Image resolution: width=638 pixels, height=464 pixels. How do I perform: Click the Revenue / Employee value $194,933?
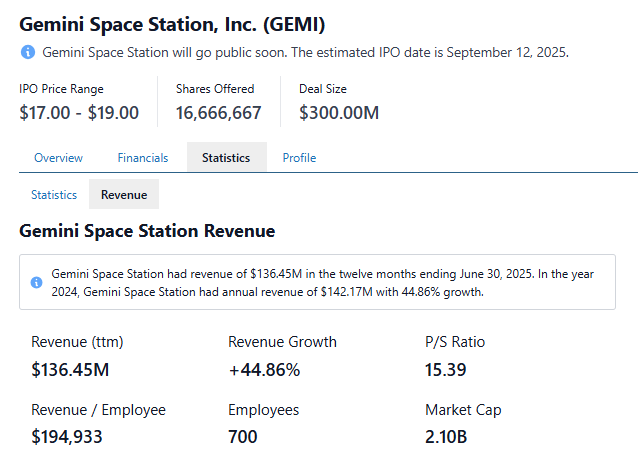pyautogui.click(x=67, y=436)
